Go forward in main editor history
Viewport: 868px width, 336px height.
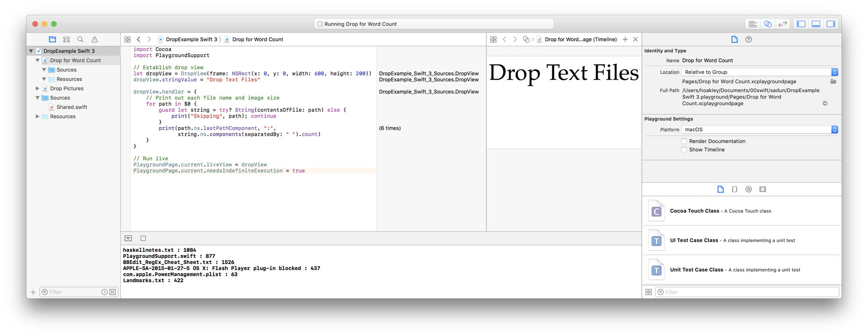(149, 39)
